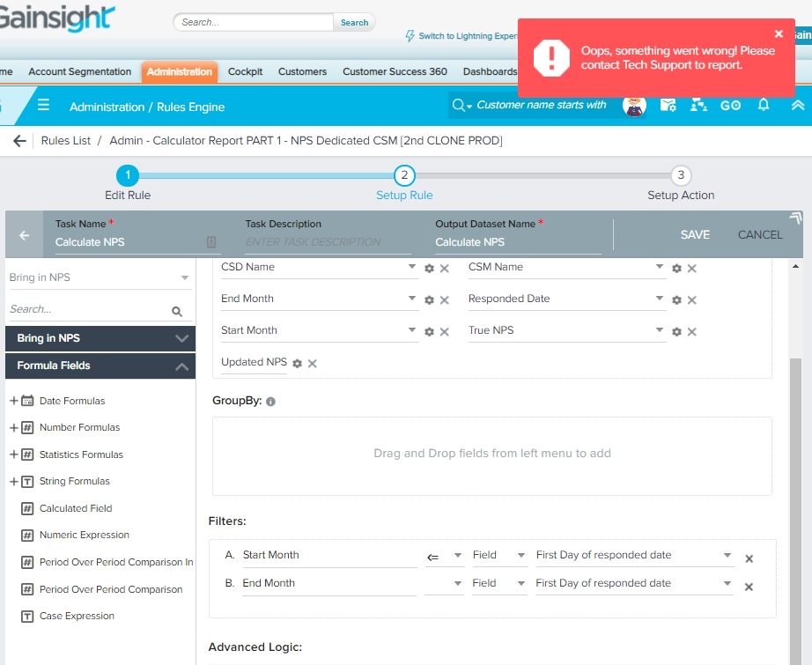Delete filter B End Month
Viewport: 812px width, 665px height.
pyautogui.click(x=749, y=587)
